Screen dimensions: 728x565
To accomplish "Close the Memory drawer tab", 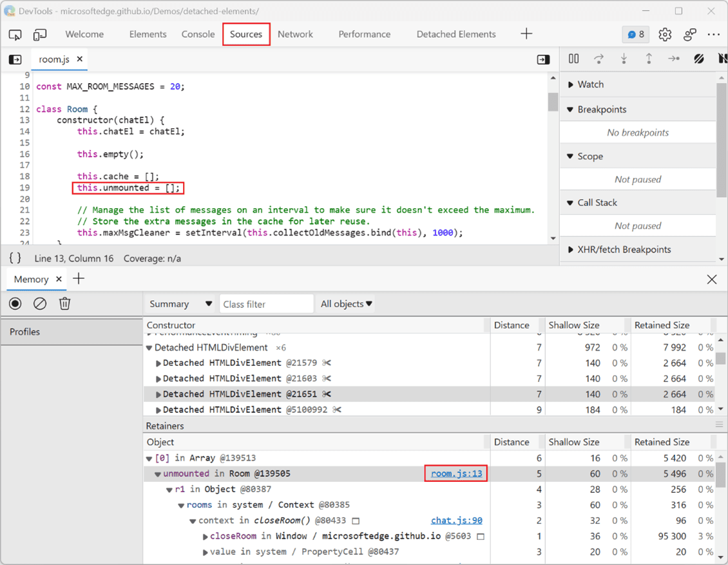I will click(x=59, y=279).
